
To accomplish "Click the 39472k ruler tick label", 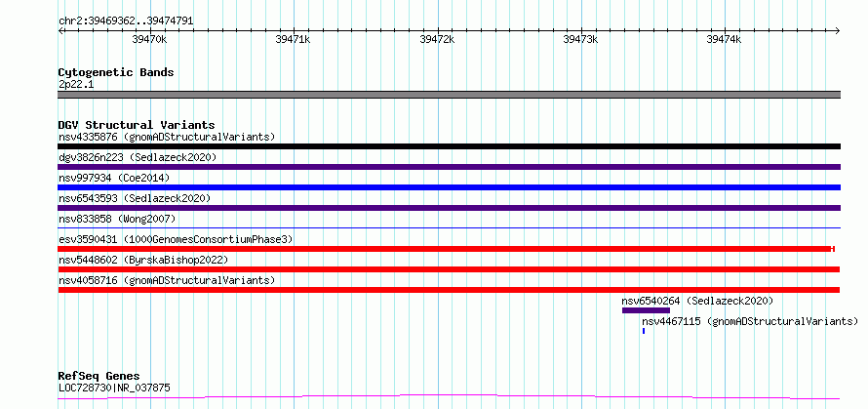I will tap(437, 39).
